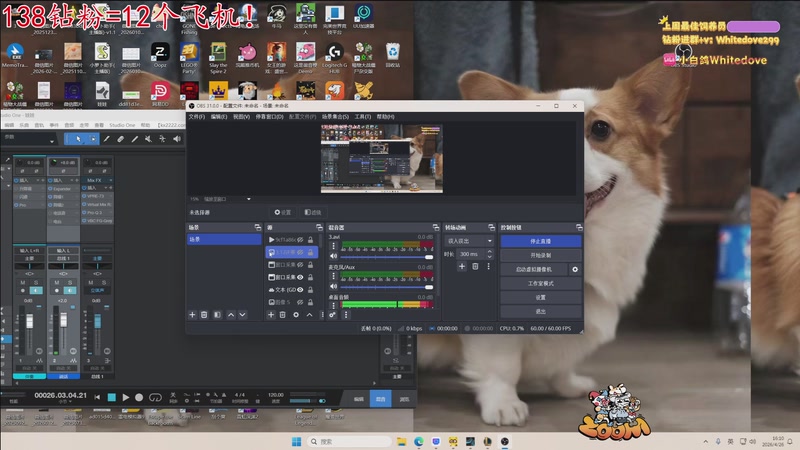This screenshot has height=450, width=800.
Task: Open 文件(F) menu in OBS
Action: pos(196,117)
